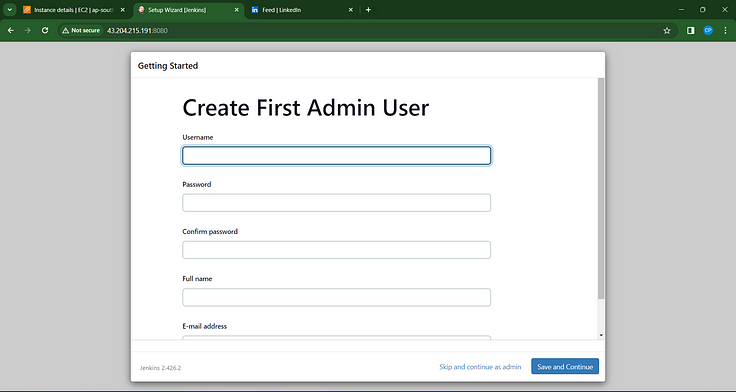
Task: Click Skip and continue as admin link
Action: click(x=480, y=367)
